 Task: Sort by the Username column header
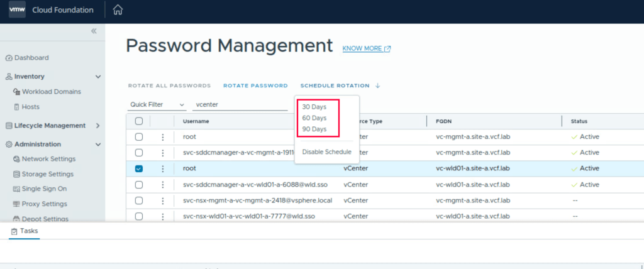[196, 121]
